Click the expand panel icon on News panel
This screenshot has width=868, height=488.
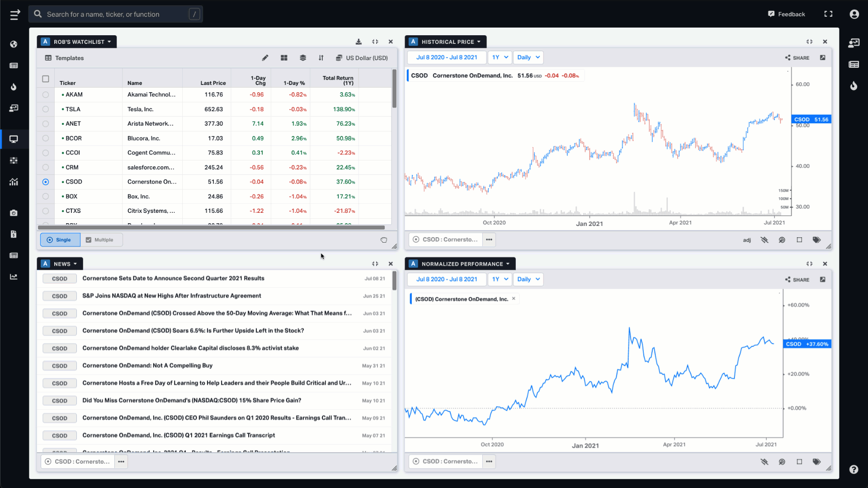(375, 263)
